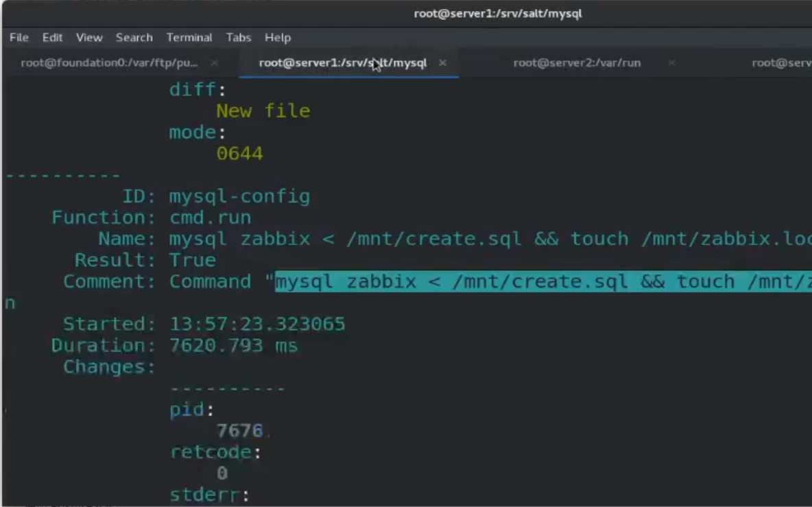Switch to the partially visible rightmost root@serv tab

click(781, 62)
